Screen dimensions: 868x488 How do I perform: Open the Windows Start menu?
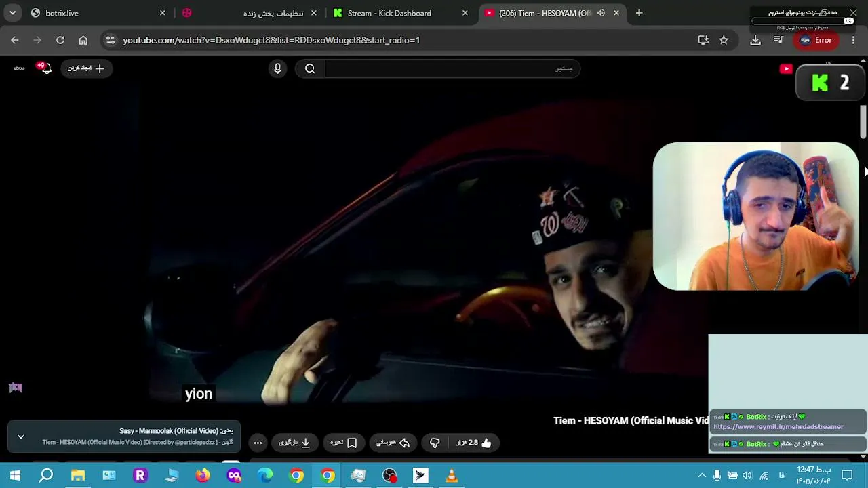[x=15, y=475]
